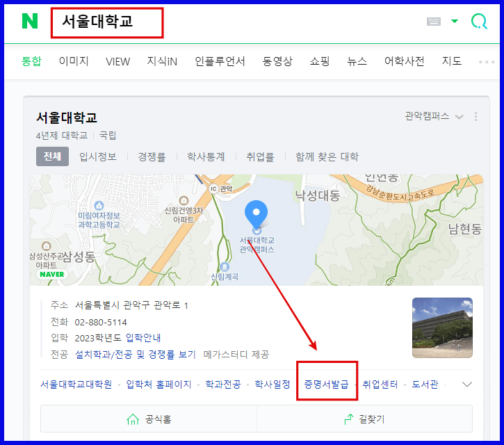Open the 쇼핑 tab
Viewport: 504px width, 445px height.
tap(320, 61)
